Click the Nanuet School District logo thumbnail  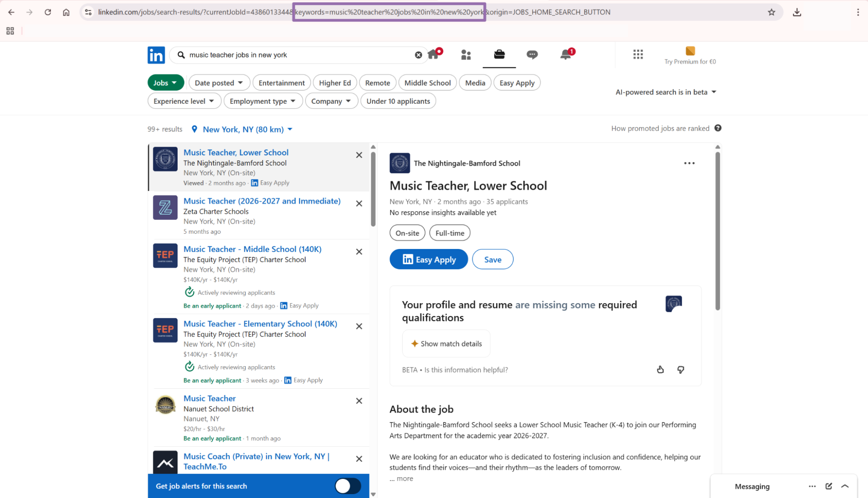click(x=165, y=405)
